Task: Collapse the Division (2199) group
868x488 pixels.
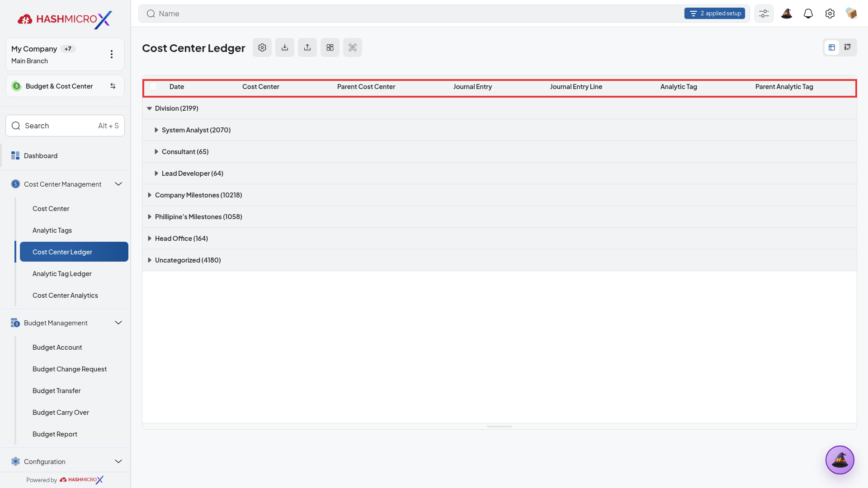Action: pyautogui.click(x=149, y=108)
